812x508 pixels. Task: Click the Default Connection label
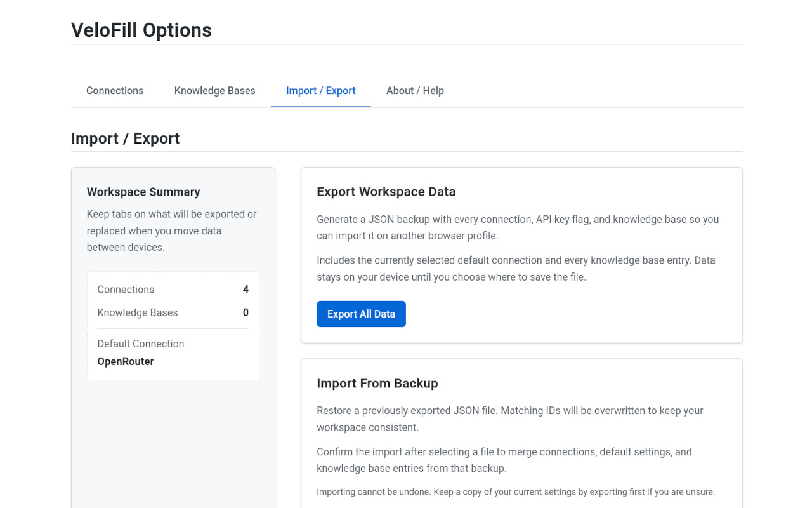point(140,344)
